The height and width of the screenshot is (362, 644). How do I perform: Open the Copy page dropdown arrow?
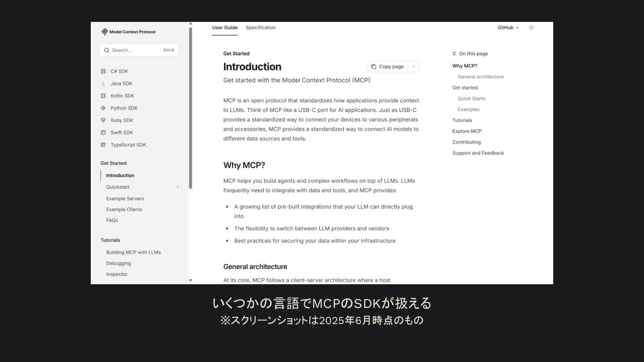click(414, 67)
